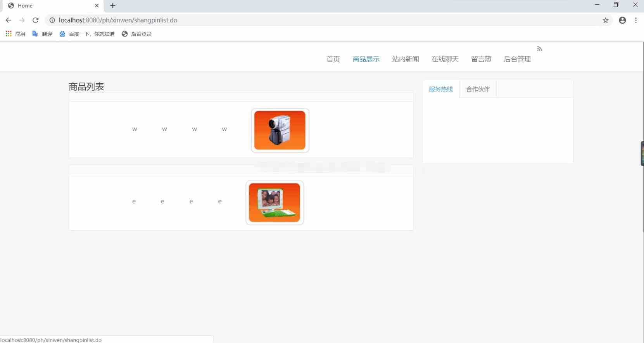Close the Home tab
644x343 pixels.
97,5
